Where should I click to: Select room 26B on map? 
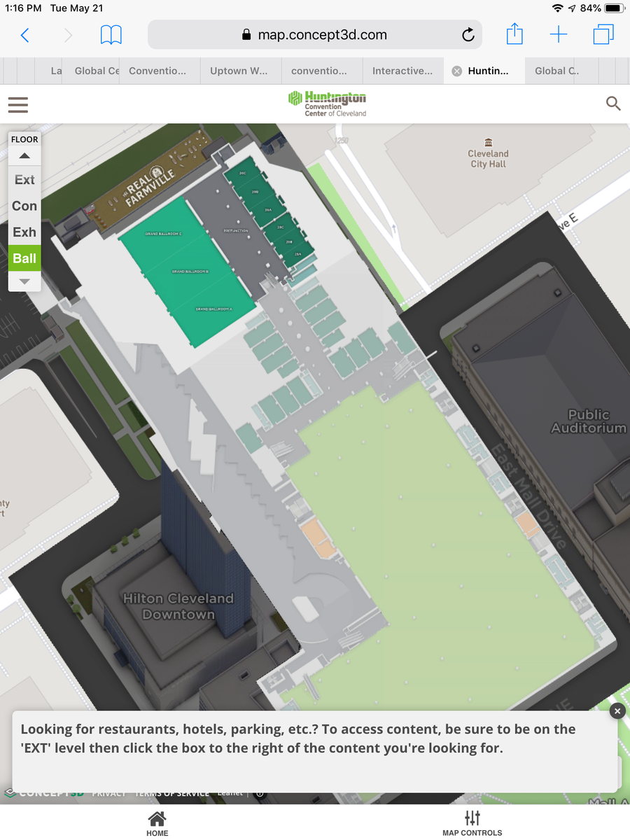pyautogui.click(x=255, y=191)
